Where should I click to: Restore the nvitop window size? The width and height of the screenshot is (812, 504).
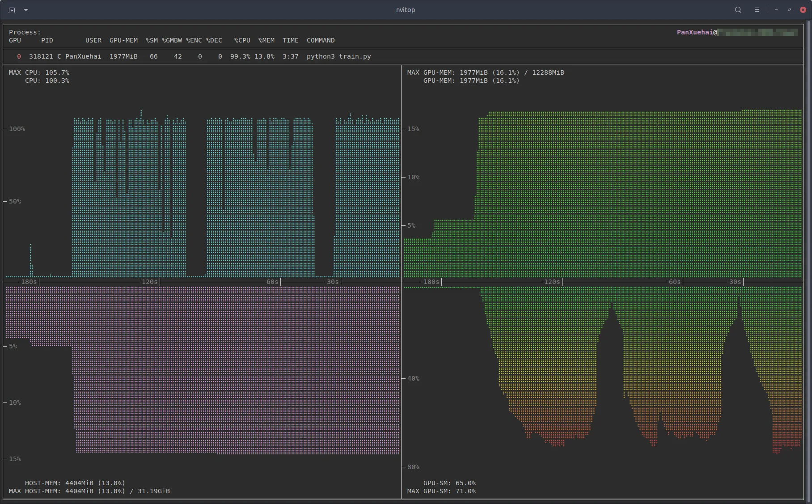pyautogui.click(x=789, y=10)
